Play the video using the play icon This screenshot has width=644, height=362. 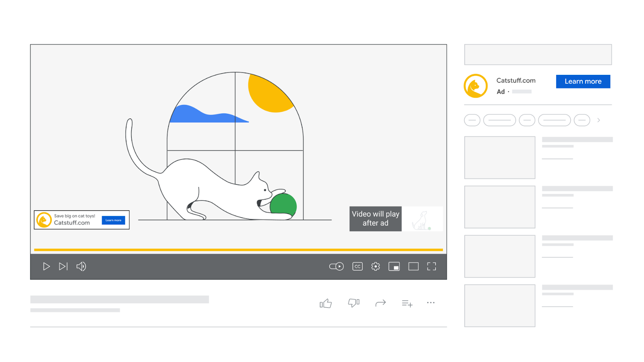pyautogui.click(x=46, y=266)
